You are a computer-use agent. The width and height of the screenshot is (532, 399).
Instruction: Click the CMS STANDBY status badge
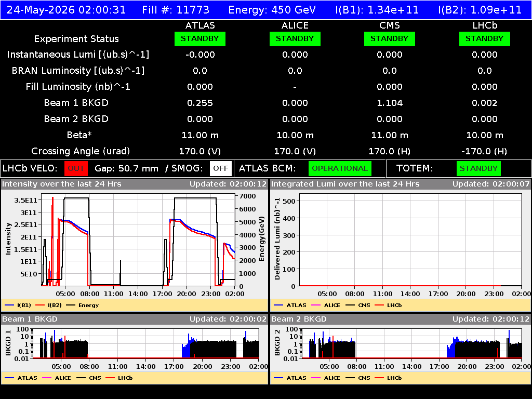tap(390, 38)
